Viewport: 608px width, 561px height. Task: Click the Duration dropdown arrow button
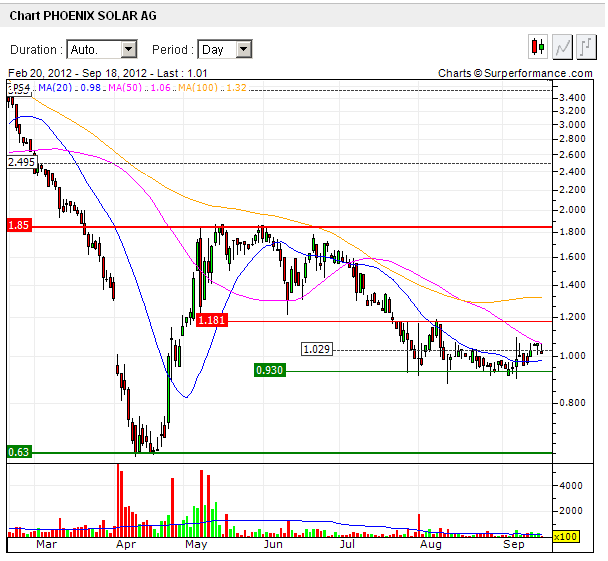point(128,49)
